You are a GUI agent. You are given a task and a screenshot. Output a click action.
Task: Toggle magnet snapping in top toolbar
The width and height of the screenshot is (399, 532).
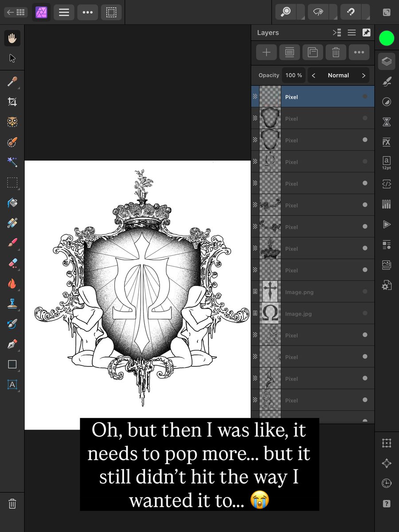(x=350, y=12)
